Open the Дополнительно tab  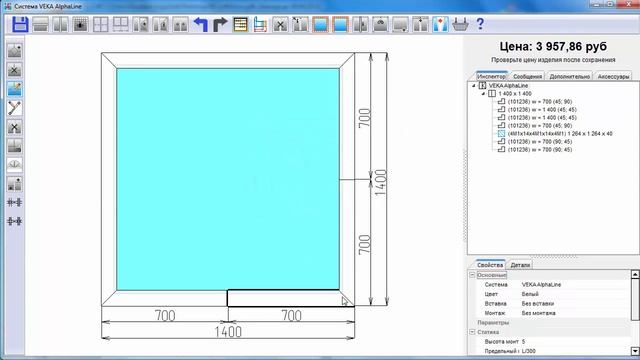(570, 76)
